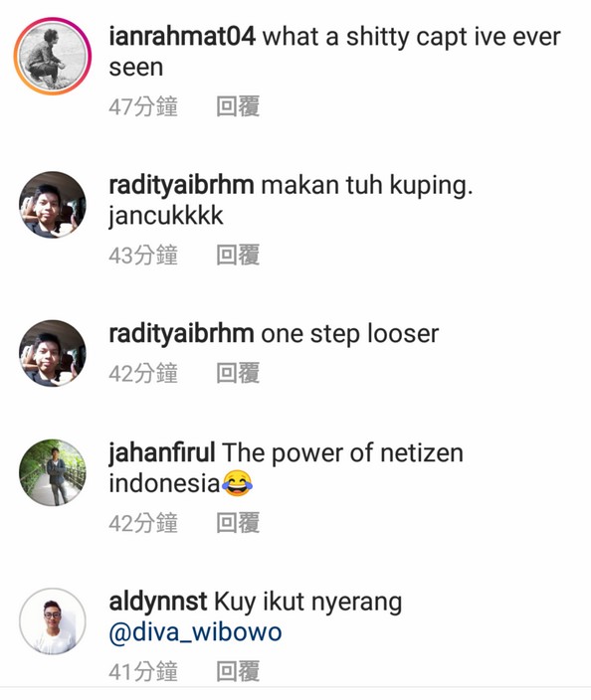The height and width of the screenshot is (700, 591).
Task: Tap the laughing emoji in jahanfirul's comment
Action: coord(237,483)
